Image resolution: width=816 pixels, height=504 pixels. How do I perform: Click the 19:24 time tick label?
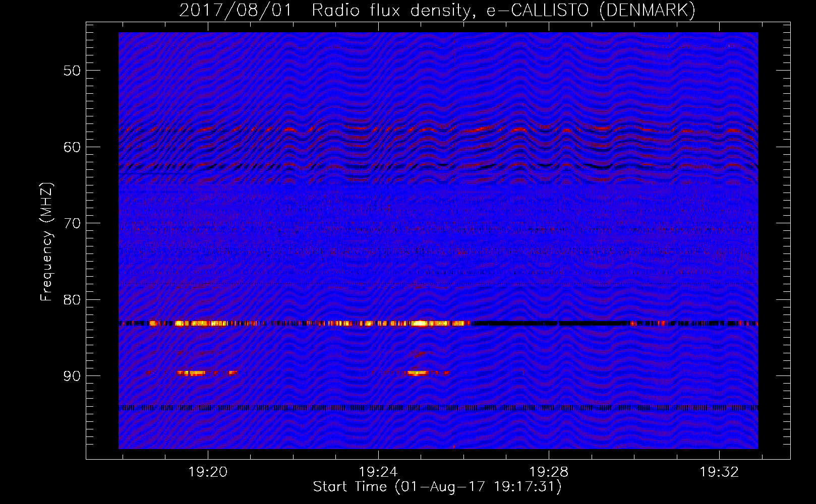click(378, 472)
